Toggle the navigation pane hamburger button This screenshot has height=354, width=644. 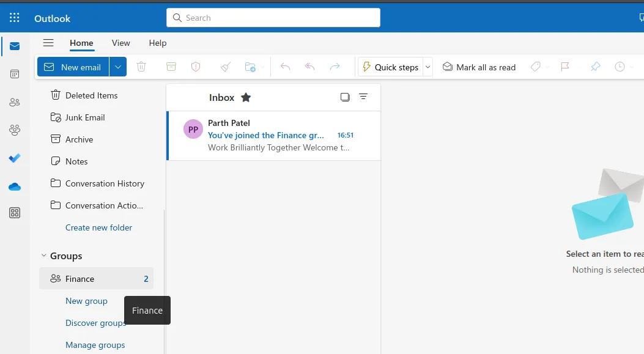pyautogui.click(x=48, y=43)
